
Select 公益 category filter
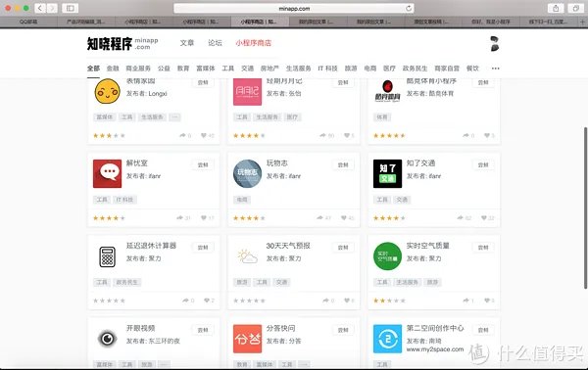tap(164, 69)
